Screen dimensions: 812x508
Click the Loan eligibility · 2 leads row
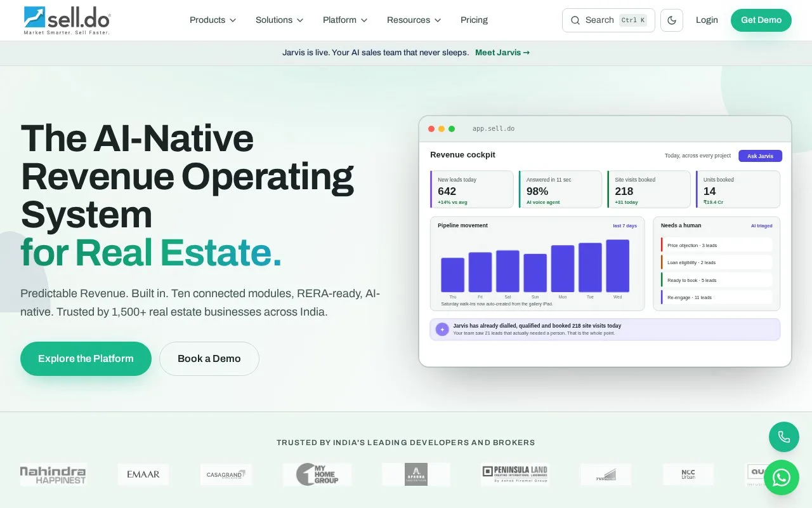[x=717, y=262]
